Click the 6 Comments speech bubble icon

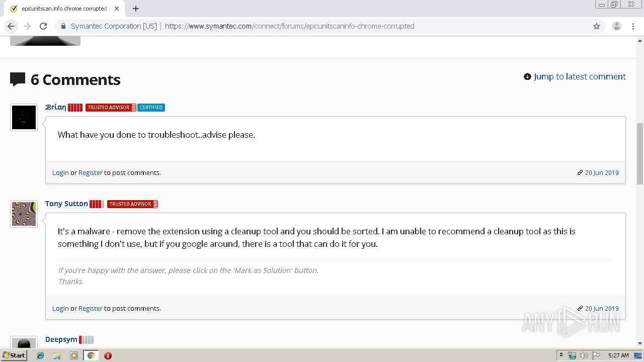tap(18, 79)
